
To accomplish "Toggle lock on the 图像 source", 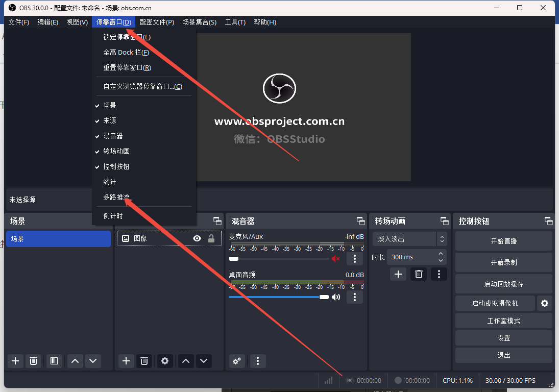I will coord(211,238).
